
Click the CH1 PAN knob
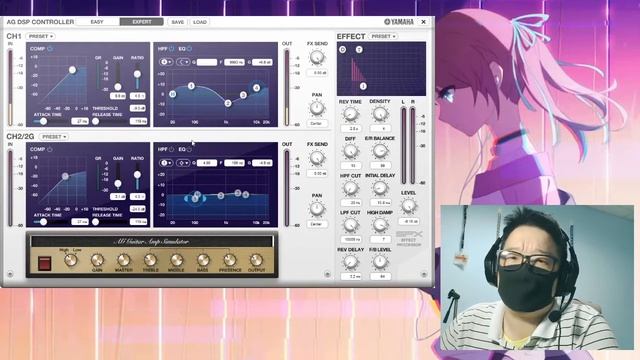(317, 109)
